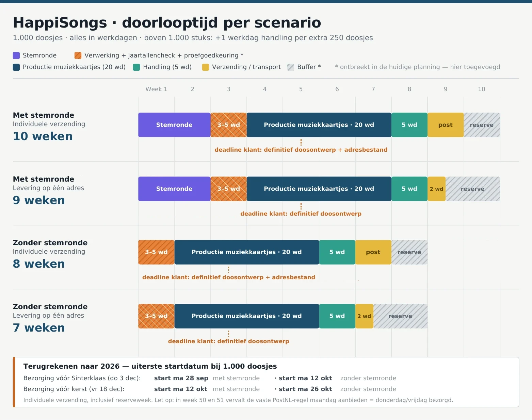Click the "Terugrekenen naar 2026" heading
The image size is (532, 420).
coord(150,366)
